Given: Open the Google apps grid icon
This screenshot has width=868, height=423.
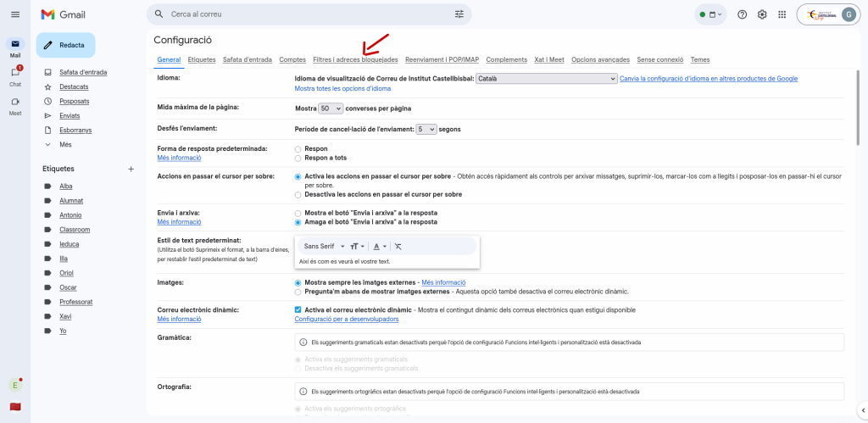Looking at the screenshot, I should click(x=782, y=14).
